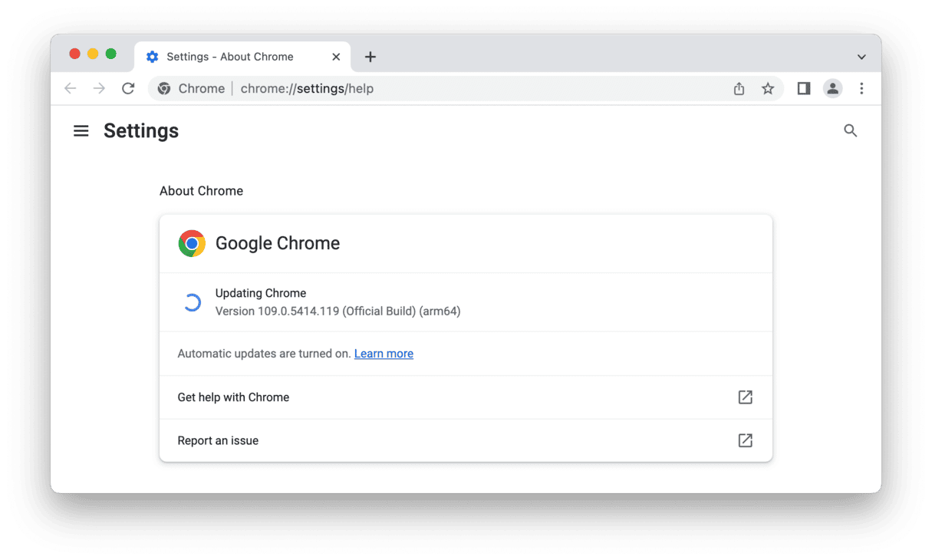Open a new tab with the plus button

tap(370, 57)
